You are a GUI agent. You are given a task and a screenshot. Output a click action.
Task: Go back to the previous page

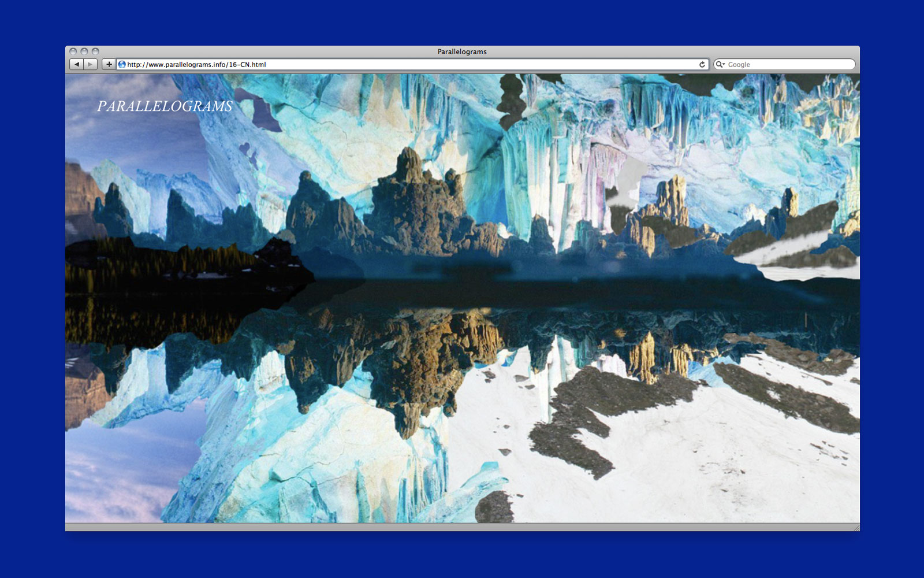tap(76, 64)
